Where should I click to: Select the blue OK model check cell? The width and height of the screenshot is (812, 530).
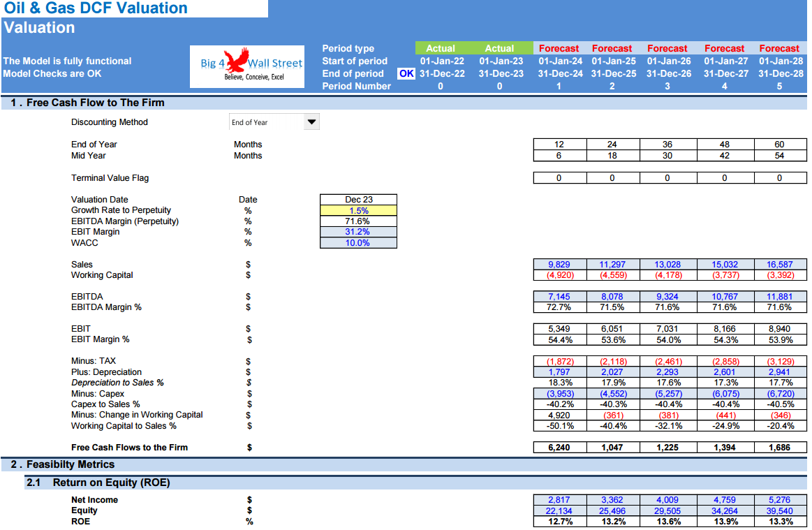[x=406, y=73]
